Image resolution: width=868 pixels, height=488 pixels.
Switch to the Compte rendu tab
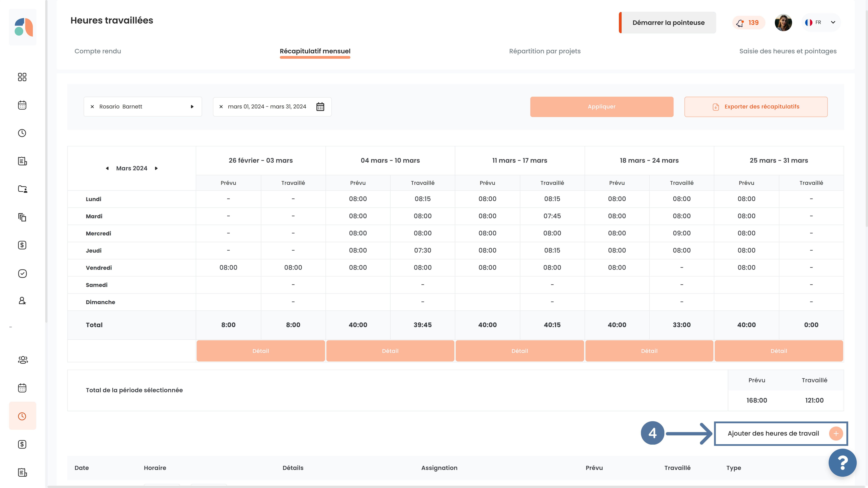pos(98,51)
